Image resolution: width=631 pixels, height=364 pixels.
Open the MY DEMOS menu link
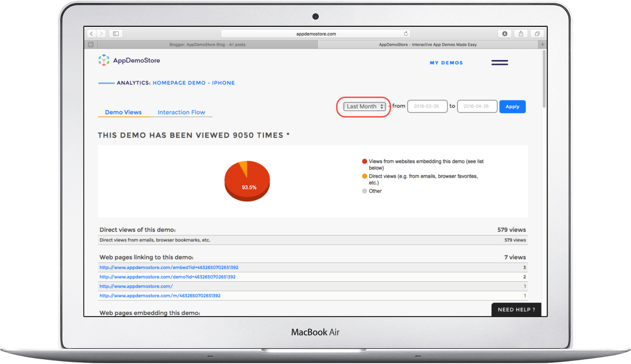tap(446, 63)
